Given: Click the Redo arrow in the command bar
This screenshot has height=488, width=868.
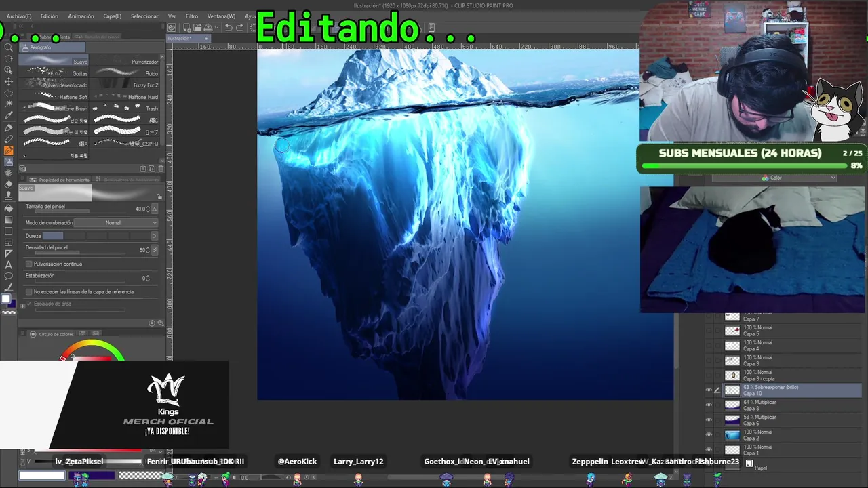Looking at the screenshot, I should pyautogui.click(x=239, y=28).
